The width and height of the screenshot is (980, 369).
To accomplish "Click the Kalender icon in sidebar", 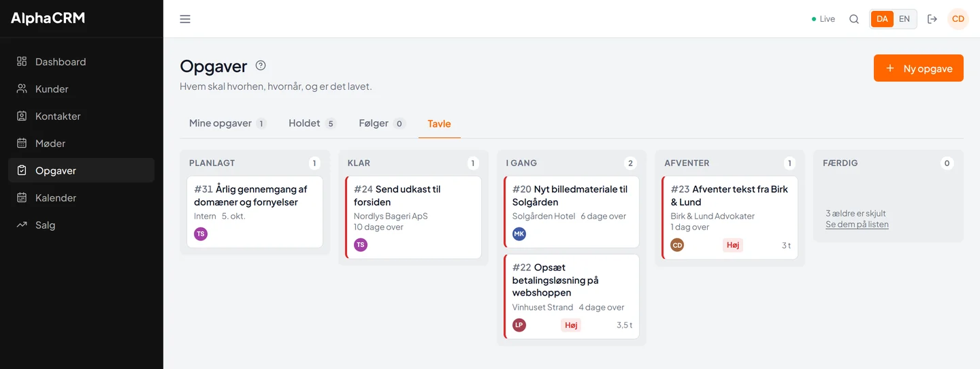I will [x=22, y=197].
